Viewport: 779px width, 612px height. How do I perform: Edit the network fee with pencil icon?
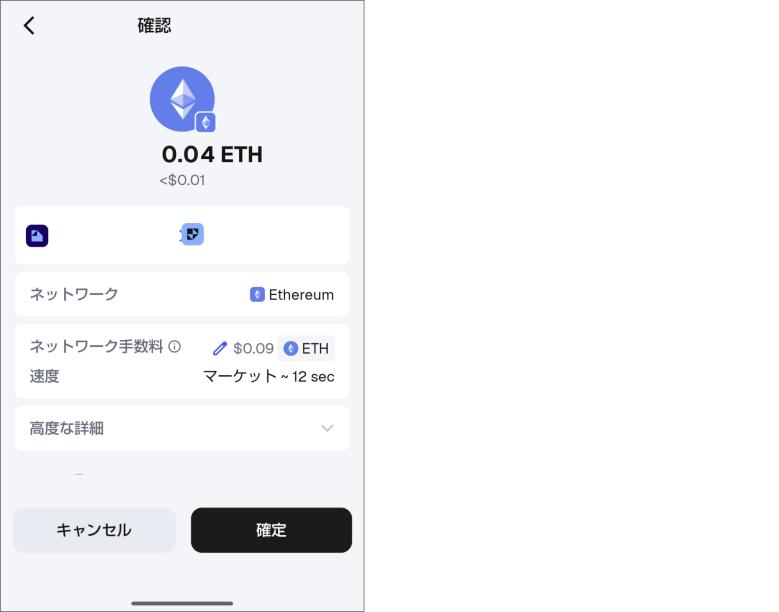tap(220, 349)
